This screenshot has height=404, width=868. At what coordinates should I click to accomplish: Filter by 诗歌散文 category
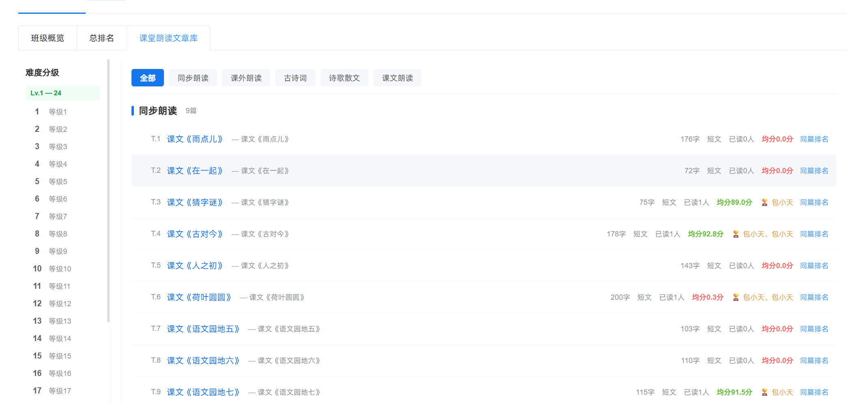pos(345,78)
